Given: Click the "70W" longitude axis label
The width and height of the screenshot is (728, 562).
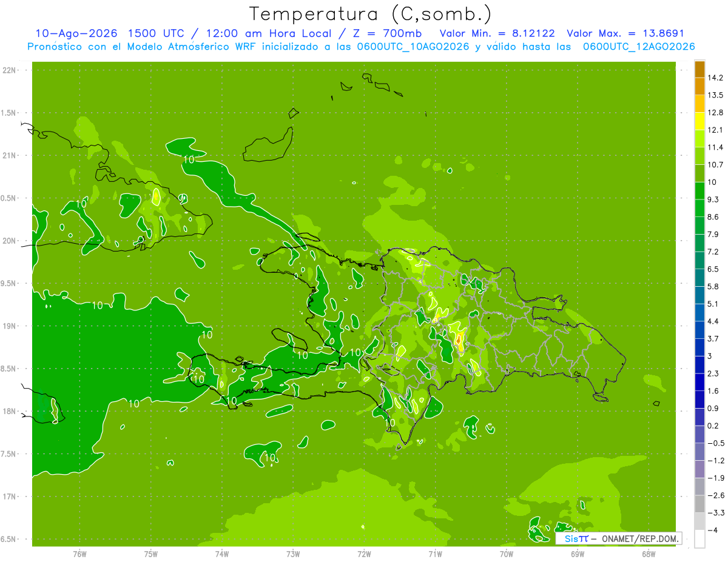Looking at the screenshot, I should 507,554.
